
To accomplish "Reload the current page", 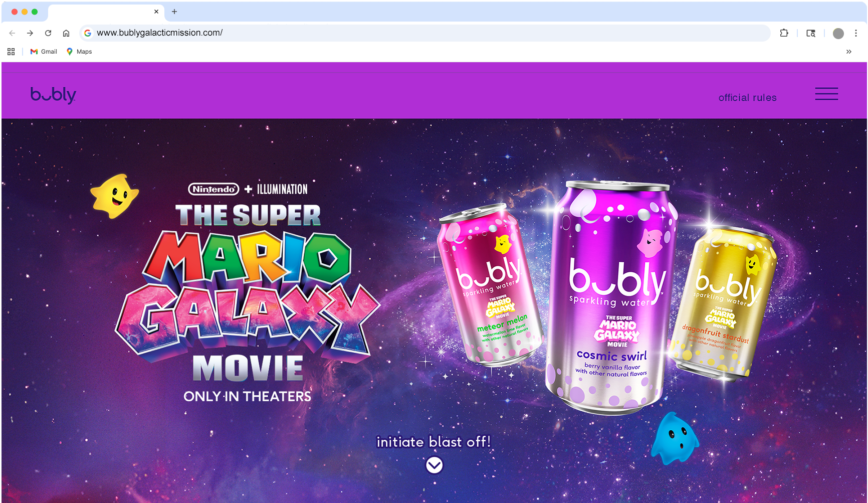I will pyautogui.click(x=48, y=33).
